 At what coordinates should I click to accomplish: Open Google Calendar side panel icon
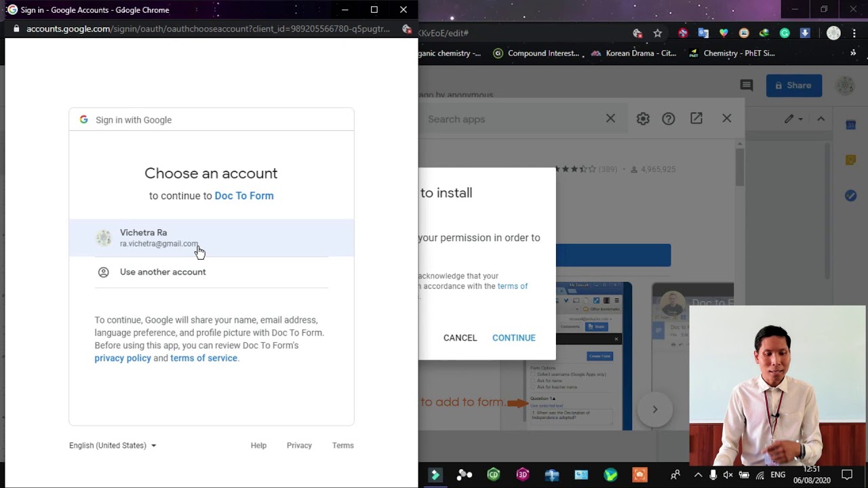[x=850, y=125]
